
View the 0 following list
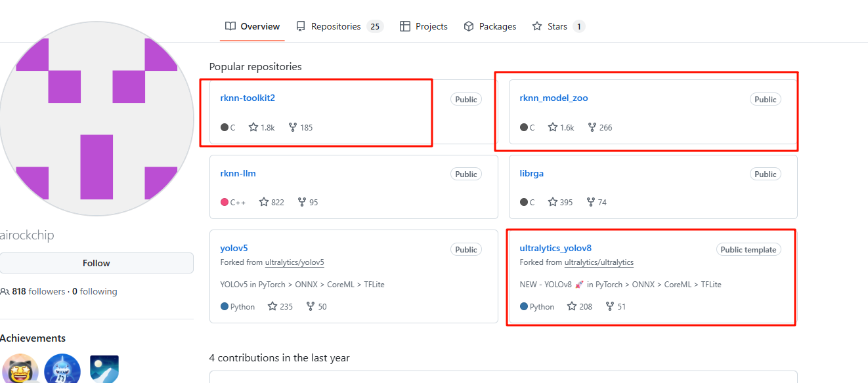pos(95,291)
